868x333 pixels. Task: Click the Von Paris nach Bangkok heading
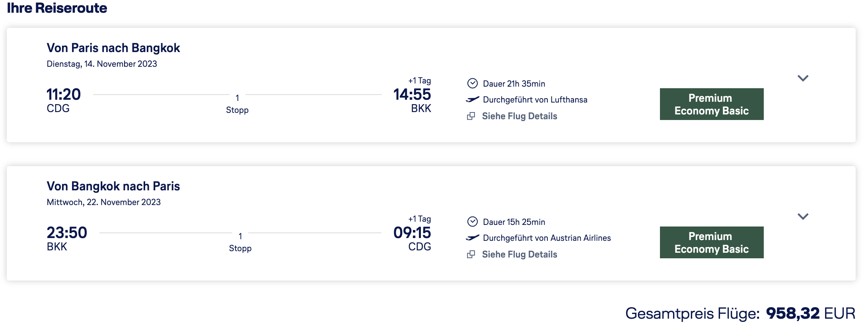[x=113, y=48]
